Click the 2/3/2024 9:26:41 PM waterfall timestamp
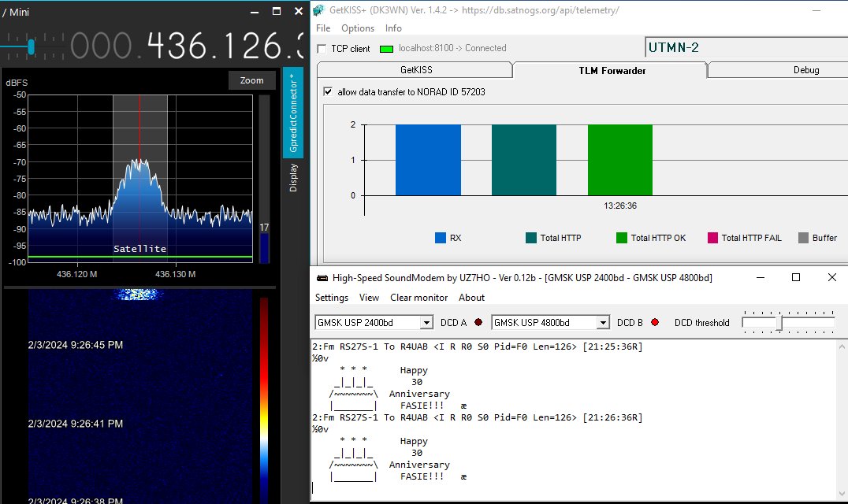Image resolution: width=848 pixels, height=504 pixels. click(76, 424)
